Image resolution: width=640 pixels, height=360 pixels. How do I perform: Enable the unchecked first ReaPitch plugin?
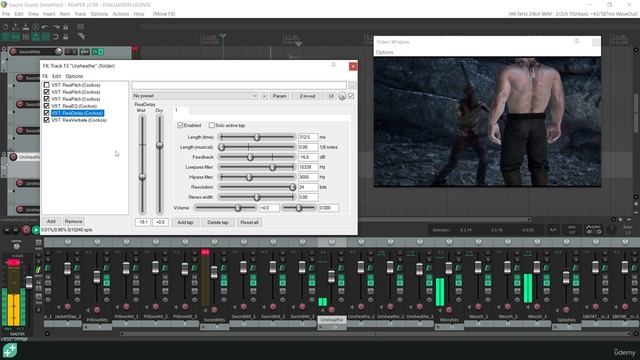[x=47, y=85]
